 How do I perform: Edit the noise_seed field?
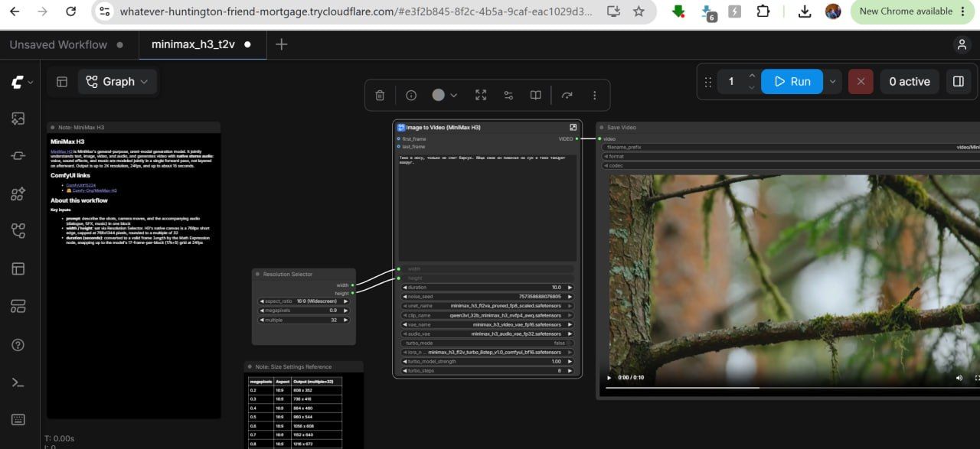pyautogui.click(x=487, y=297)
